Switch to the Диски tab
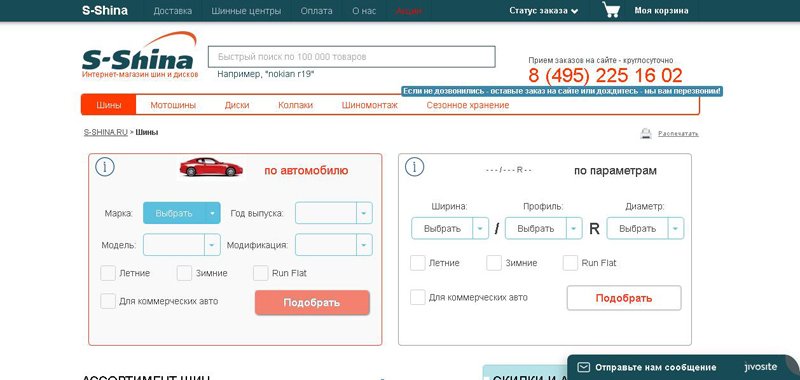This screenshot has width=800, height=380. 237,105
